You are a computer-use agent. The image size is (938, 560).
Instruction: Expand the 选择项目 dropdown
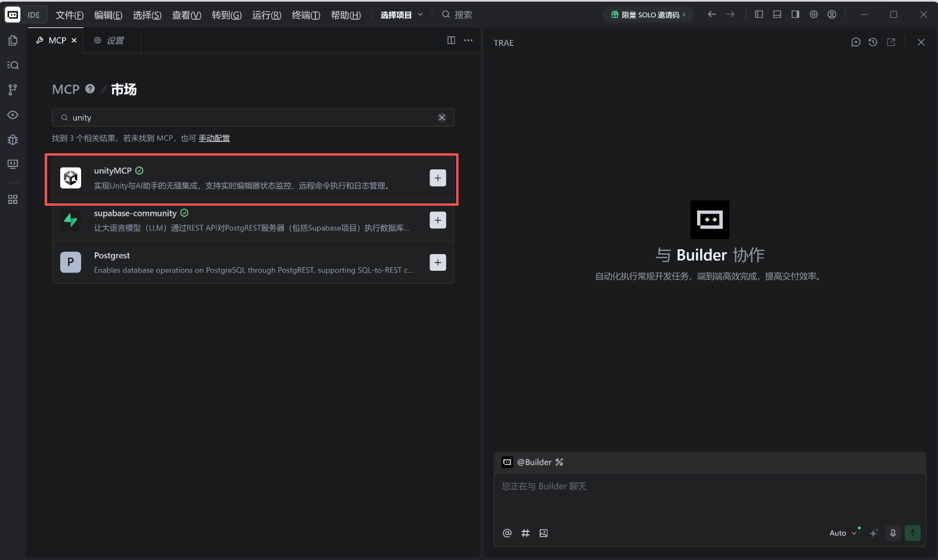point(402,15)
